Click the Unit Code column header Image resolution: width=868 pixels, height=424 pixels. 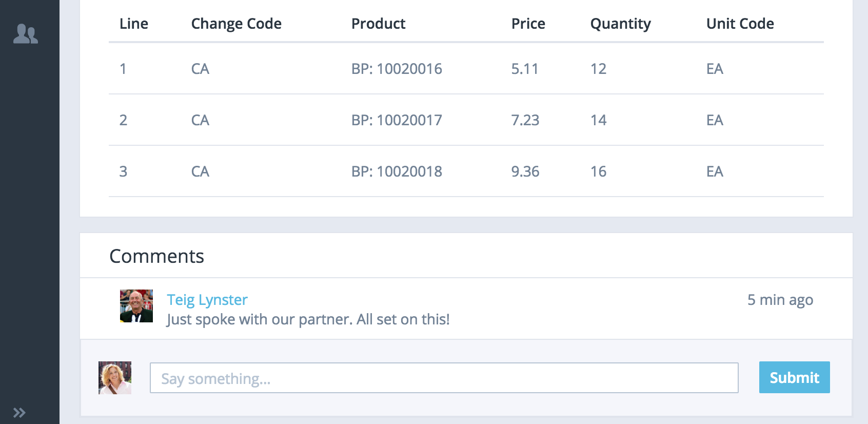pos(740,24)
